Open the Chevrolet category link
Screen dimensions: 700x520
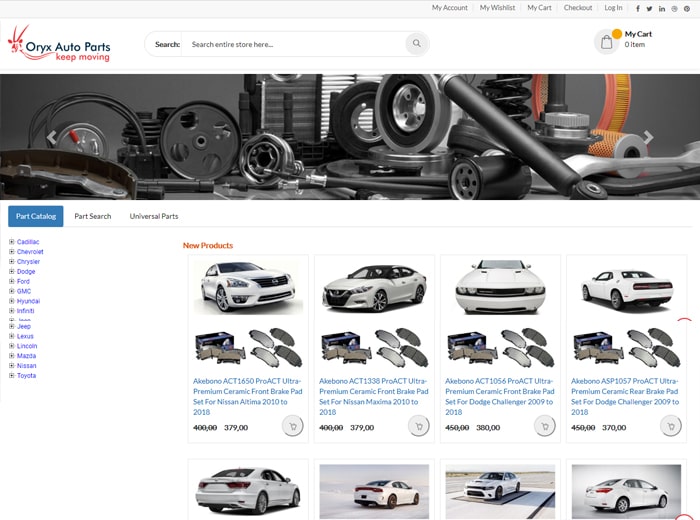30,252
